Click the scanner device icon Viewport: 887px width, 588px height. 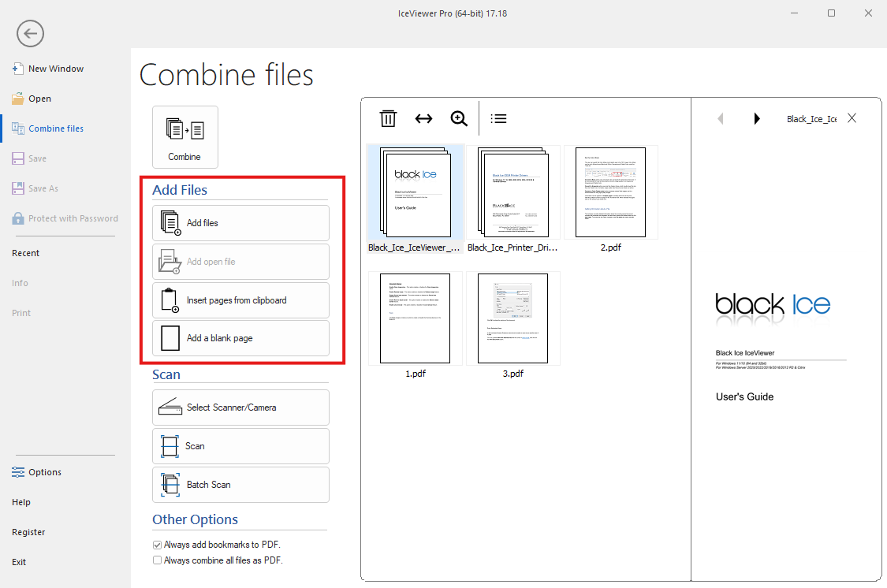pos(170,407)
